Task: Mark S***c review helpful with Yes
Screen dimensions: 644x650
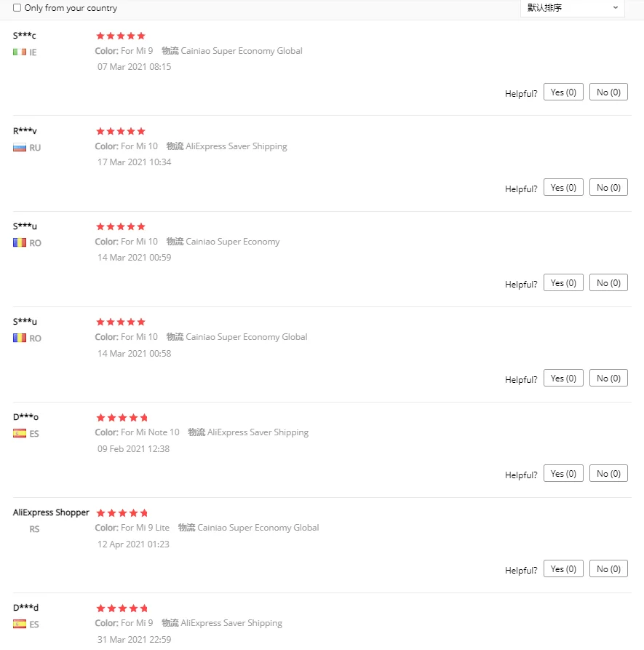Action: pyautogui.click(x=563, y=92)
